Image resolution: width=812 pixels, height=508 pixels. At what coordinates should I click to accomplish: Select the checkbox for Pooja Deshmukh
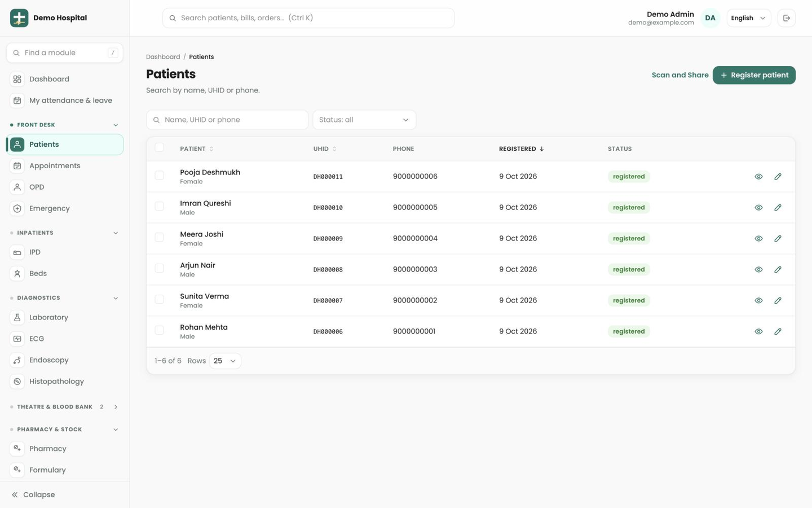pyautogui.click(x=160, y=176)
